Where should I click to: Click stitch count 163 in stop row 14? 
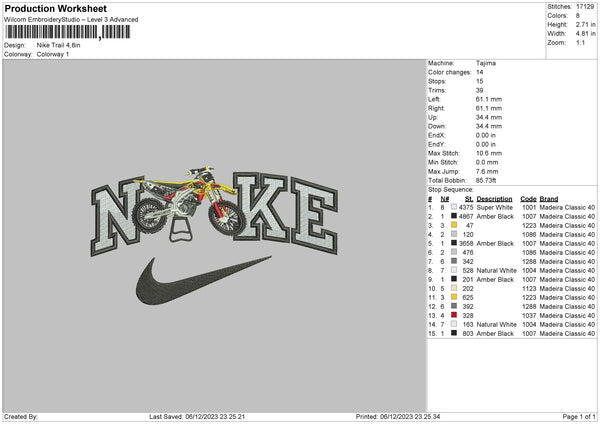(x=468, y=325)
